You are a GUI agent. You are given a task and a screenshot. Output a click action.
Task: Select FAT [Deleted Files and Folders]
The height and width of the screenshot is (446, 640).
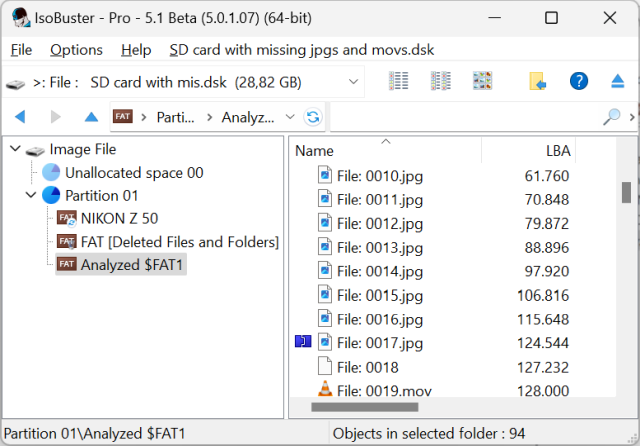[x=180, y=242]
